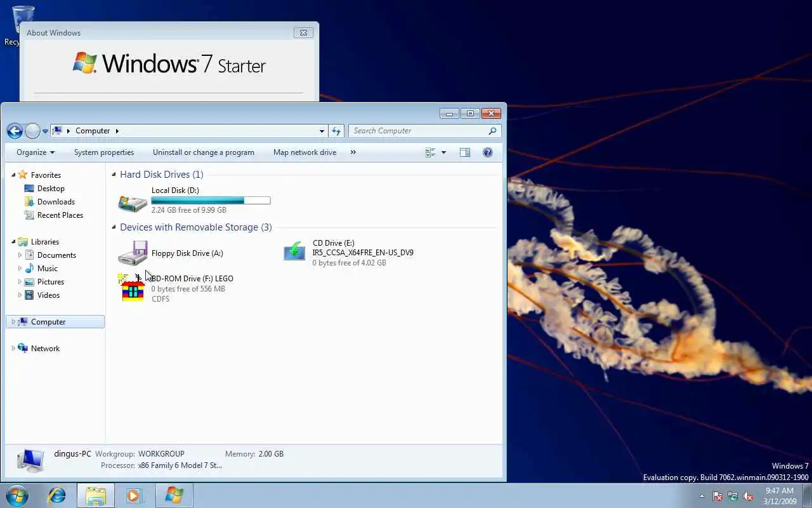Open the view options dropdown arrow
The image size is (812, 508).
(443, 152)
